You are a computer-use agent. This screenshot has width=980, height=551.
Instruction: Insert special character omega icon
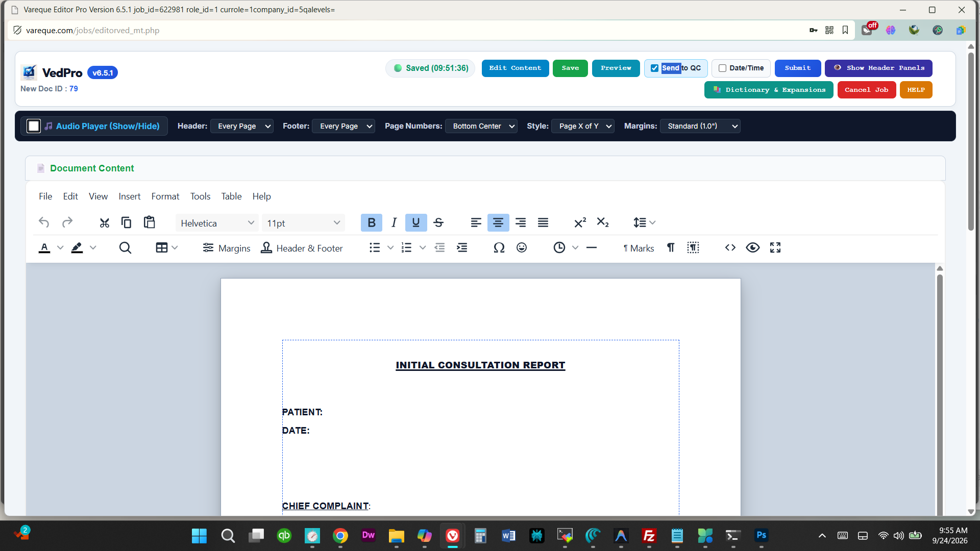(x=499, y=248)
